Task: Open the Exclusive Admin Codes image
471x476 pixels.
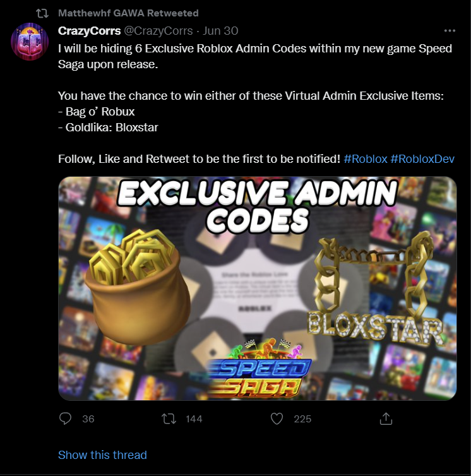Action: click(x=257, y=288)
